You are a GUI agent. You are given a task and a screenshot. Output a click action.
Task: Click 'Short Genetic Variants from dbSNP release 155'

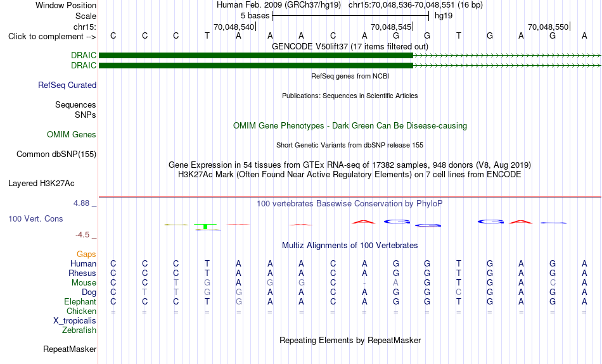tap(350, 145)
